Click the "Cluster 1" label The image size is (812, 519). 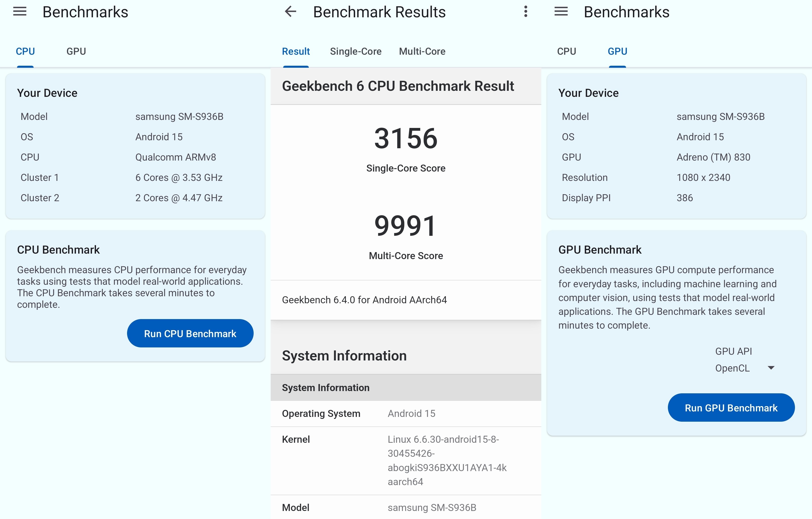(x=40, y=178)
